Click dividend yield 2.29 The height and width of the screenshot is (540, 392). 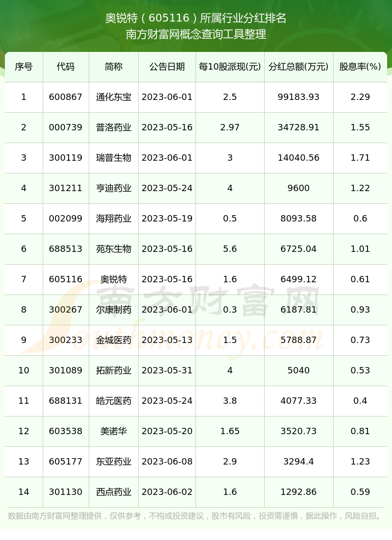click(x=360, y=97)
